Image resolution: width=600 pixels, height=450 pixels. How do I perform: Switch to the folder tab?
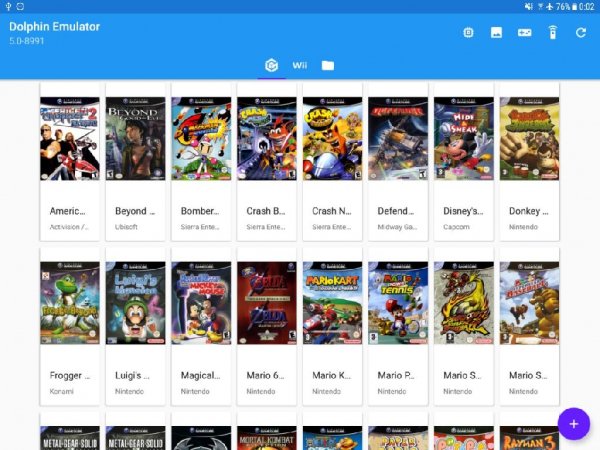tap(328, 66)
